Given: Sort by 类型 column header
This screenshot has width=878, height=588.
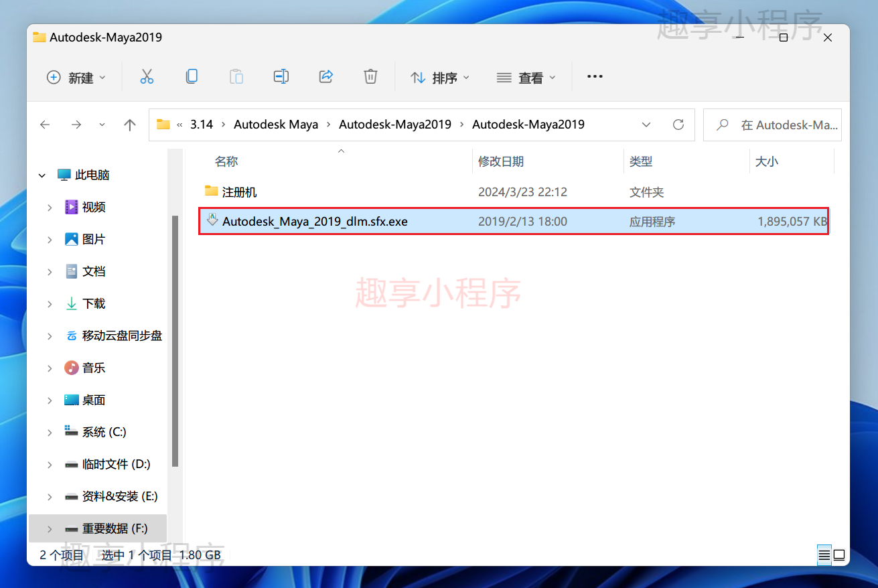Looking at the screenshot, I should (641, 161).
